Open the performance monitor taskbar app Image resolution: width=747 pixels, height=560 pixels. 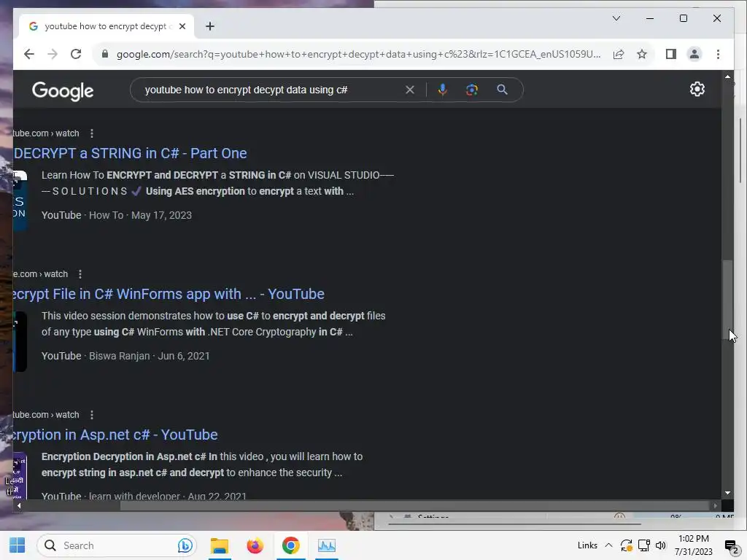point(327,545)
